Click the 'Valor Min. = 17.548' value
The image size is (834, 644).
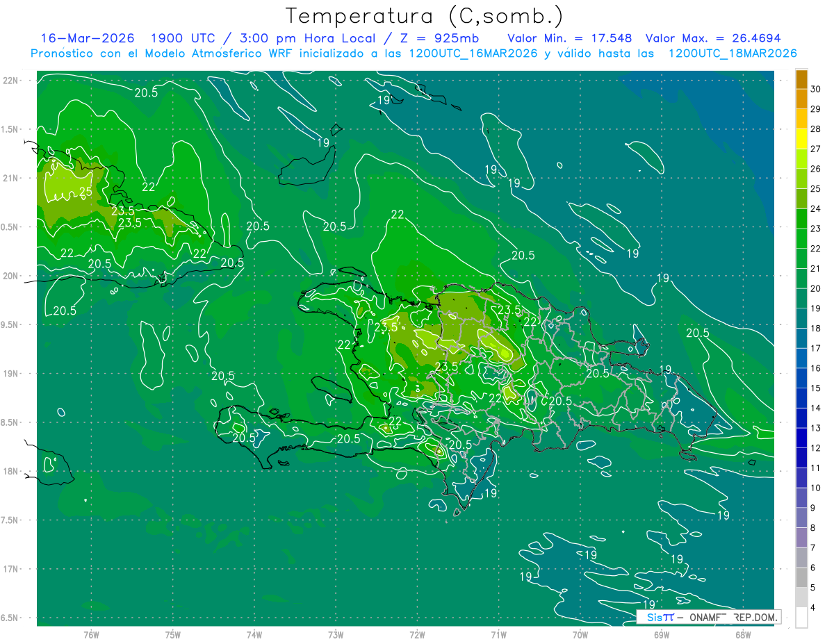click(570, 38)
